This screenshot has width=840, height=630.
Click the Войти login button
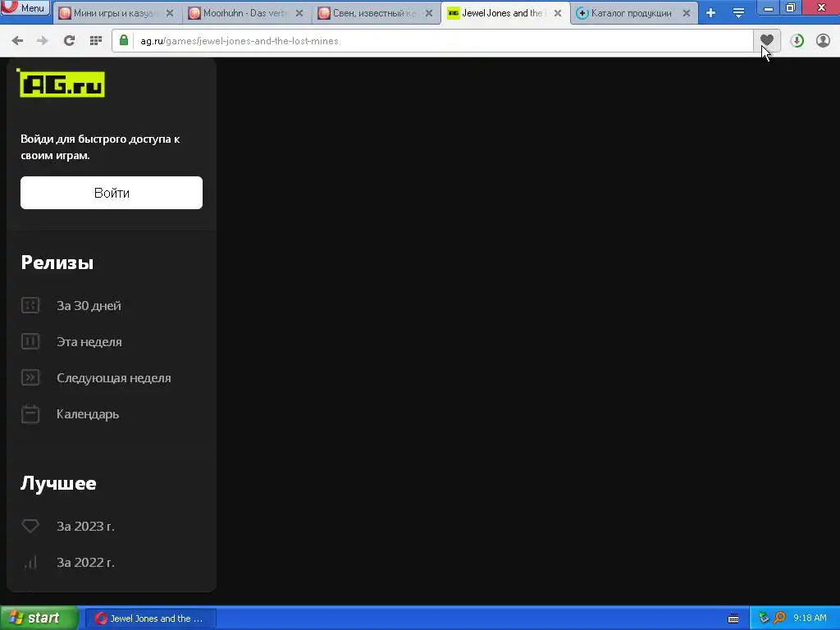tap(112, 193)
